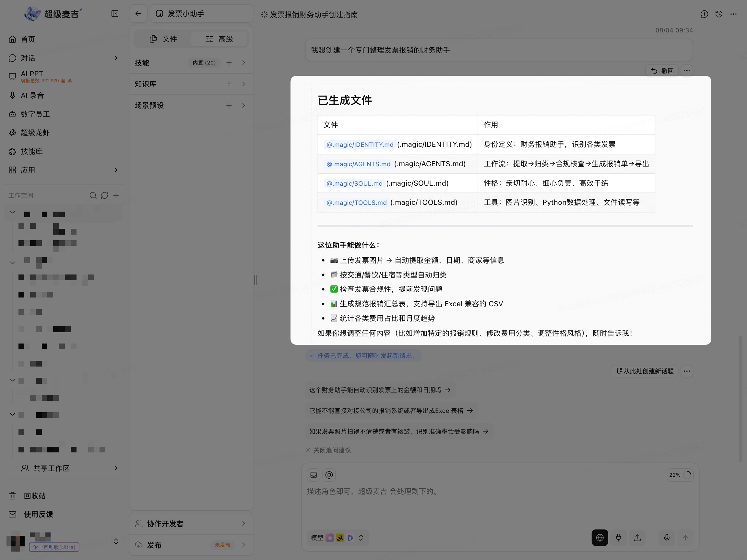Toggle the web search globe button
The height and width of the screenshot is (560, 747).
coord(600,537)
